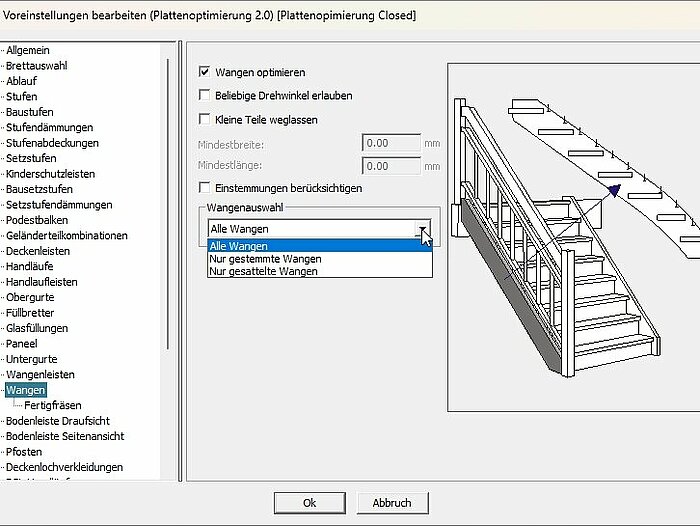
Task: Open Wangenleisten settings
Action: click(40, 374)
